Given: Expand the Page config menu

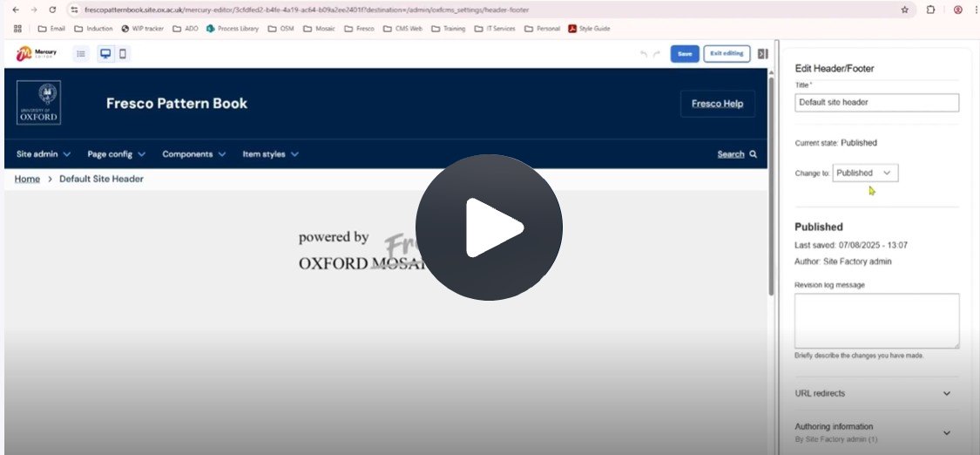Looking at the screenshot, I should [x=116, y=154].
